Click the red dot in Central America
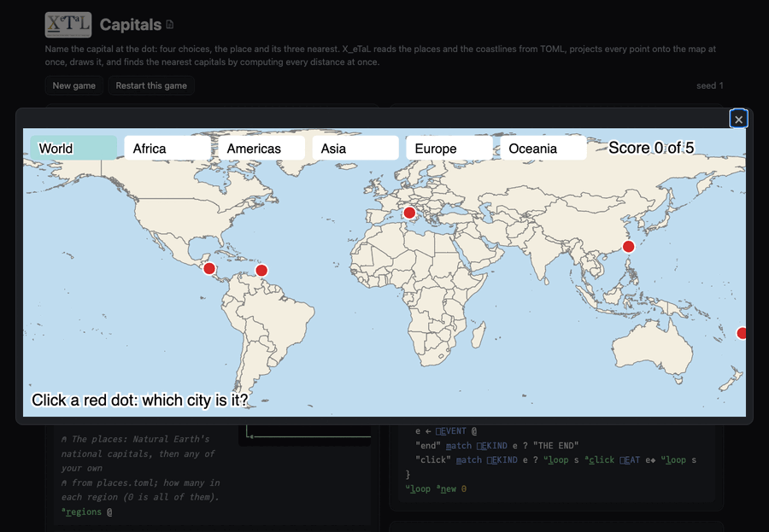 click(x=209, y=268)
